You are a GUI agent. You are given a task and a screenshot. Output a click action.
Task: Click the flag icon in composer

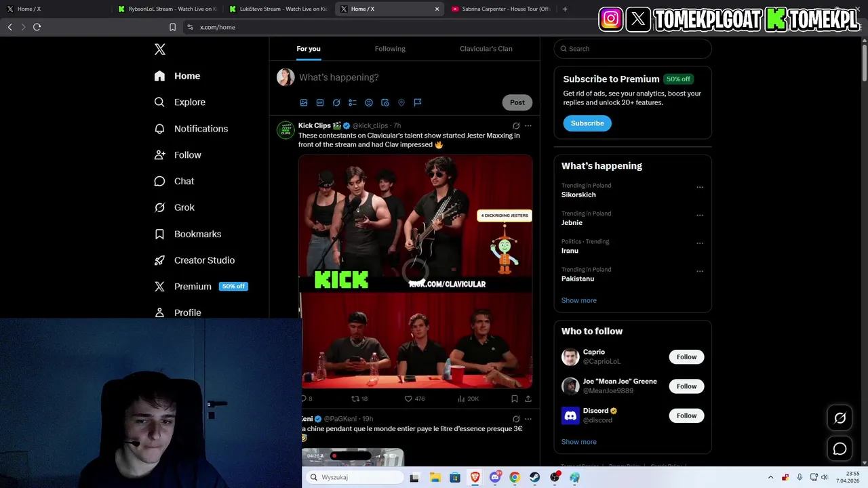418,102
